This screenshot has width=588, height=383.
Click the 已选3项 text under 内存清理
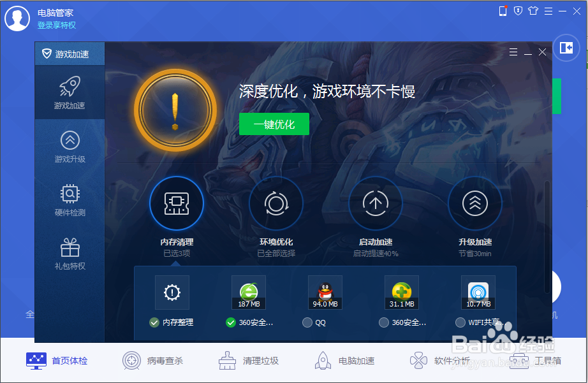click(x=177, y=254)
